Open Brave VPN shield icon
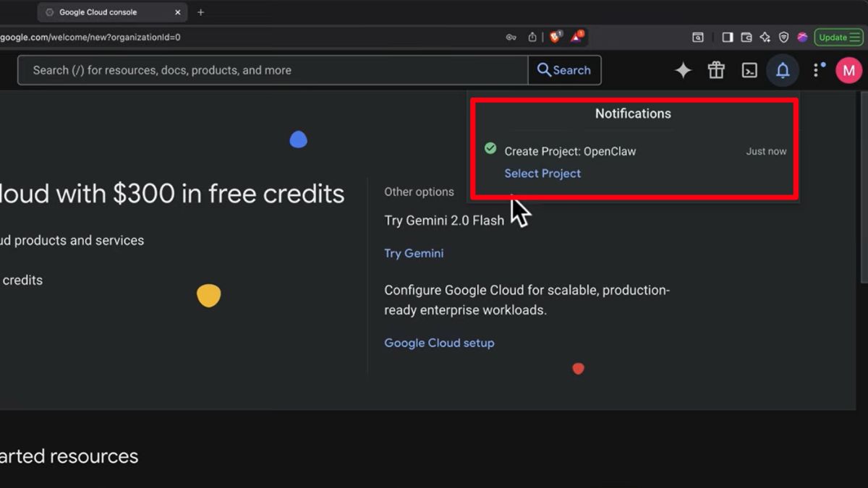Image resolution: width=868 pixels, height=488 pixels. (783, 38)
